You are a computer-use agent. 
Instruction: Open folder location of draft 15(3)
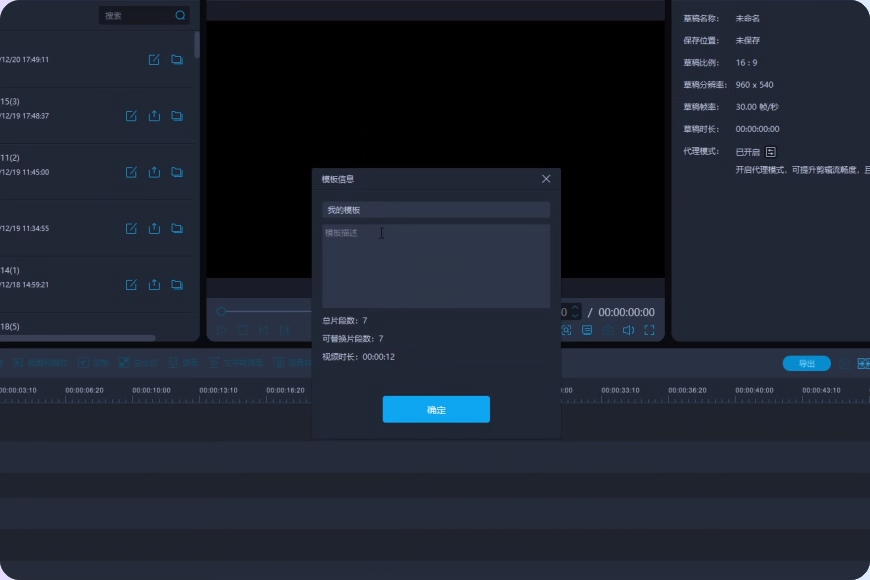(177, 116)
